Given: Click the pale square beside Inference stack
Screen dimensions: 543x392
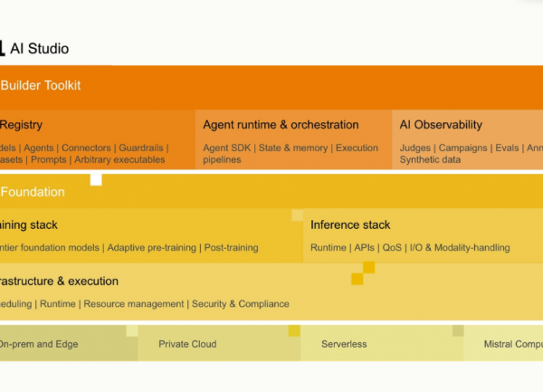Looking at the screenshot, I should pos(297,215).
